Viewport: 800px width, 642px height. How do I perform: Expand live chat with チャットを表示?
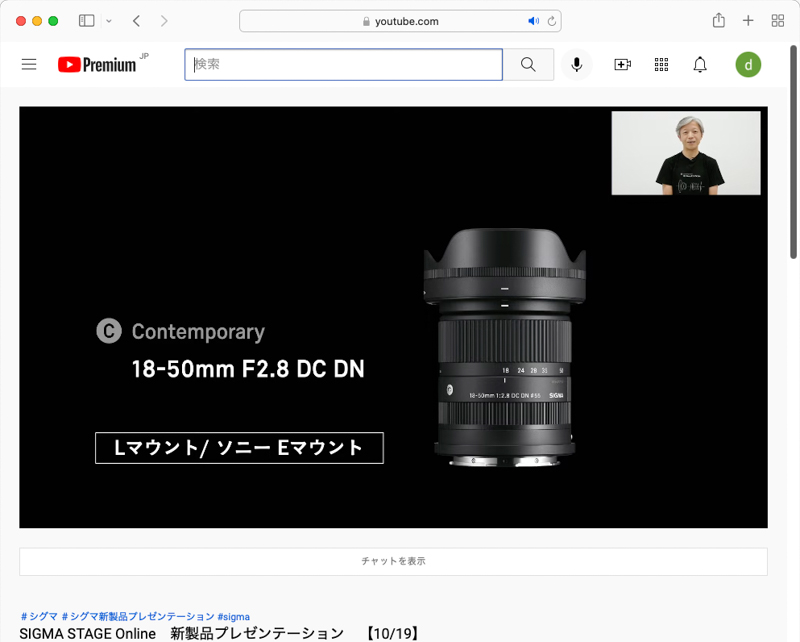394,561
